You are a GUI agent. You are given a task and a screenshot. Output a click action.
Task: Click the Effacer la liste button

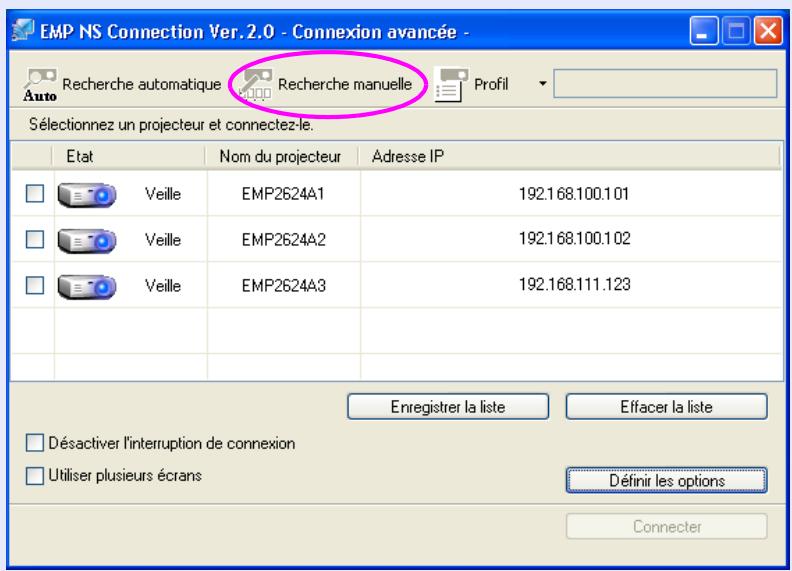coord(666,407)
